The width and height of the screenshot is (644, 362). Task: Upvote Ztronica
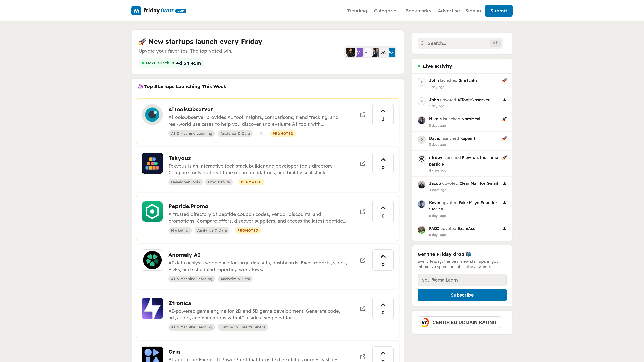pyautogui.click(x=383, y=308)
